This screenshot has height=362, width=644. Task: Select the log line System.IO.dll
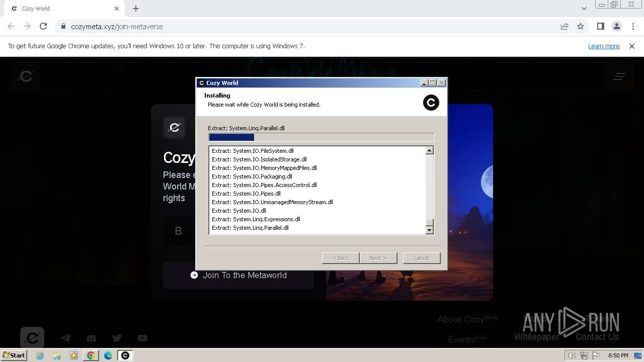[x=239, y=211]
